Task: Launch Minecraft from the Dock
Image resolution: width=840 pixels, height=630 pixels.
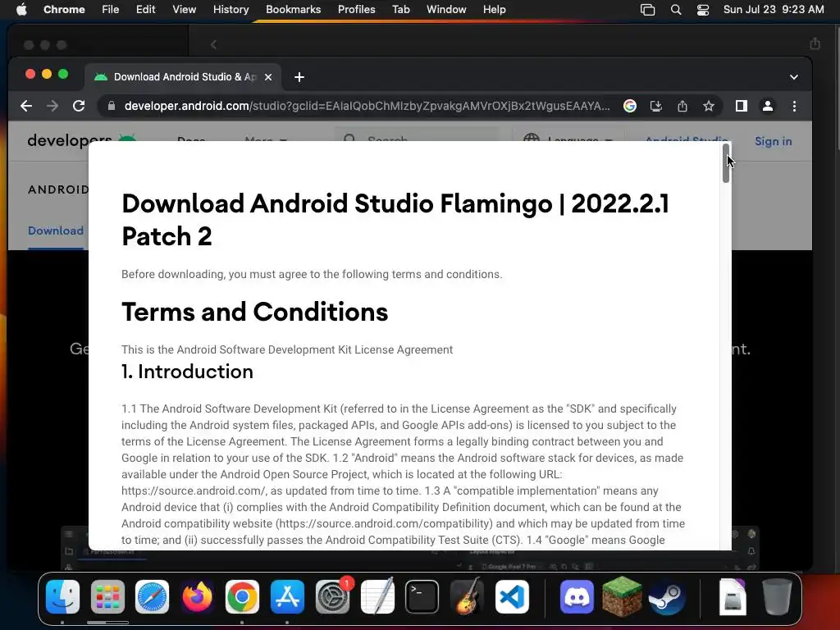Action: pos(622,596)
